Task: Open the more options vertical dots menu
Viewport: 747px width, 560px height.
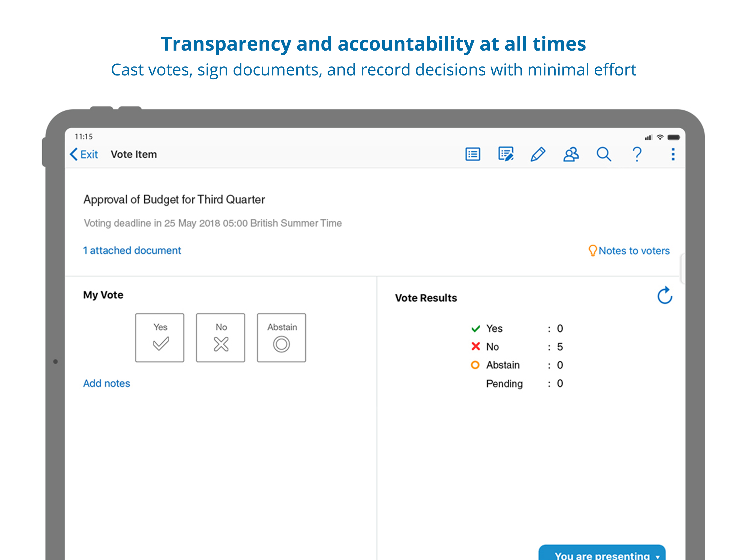Action: point(673,154)
